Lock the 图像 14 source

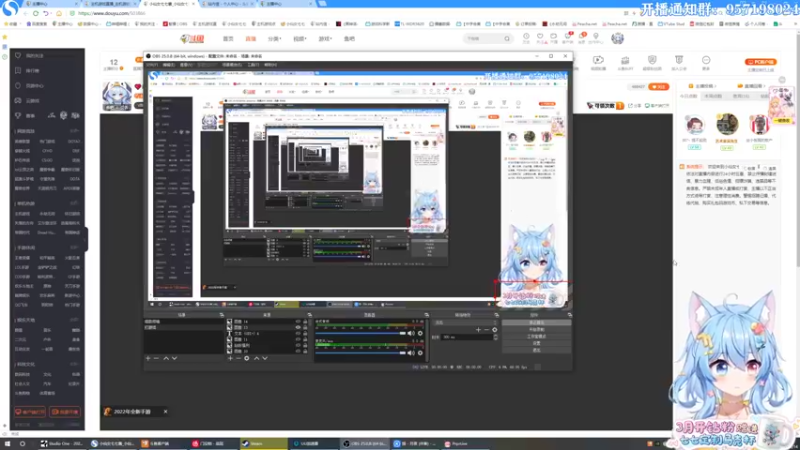click(x=305, y=322)
